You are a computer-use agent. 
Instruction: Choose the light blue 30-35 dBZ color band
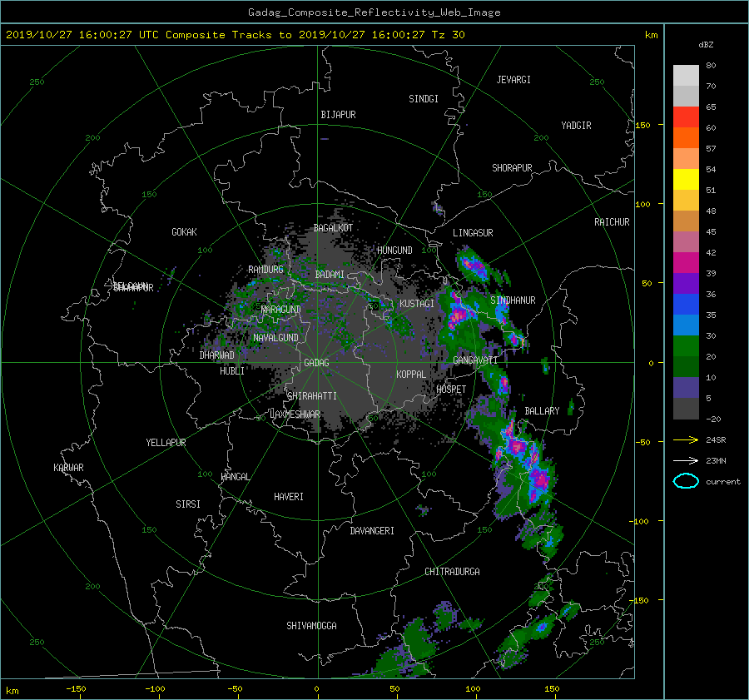tap(686, 325)
